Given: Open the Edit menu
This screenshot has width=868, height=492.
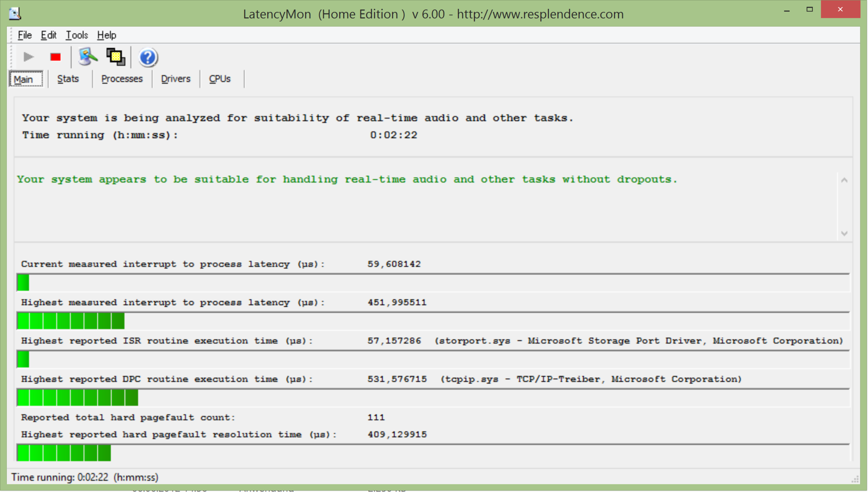Looking at the screenshot, I should 48,35.
